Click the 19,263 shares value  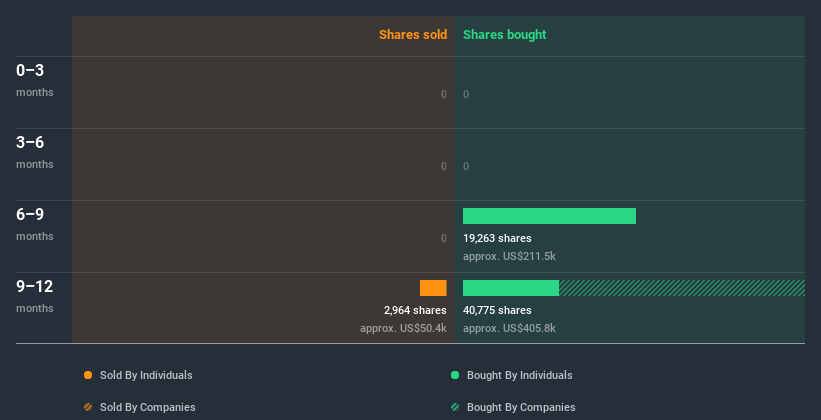[497, 238]
